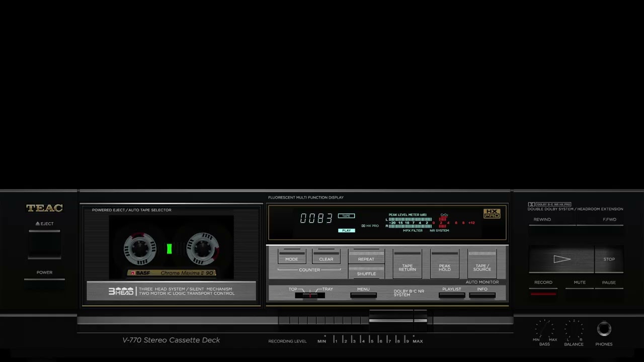Click the MAX mark on the recording level scale
The width and height of the screenshot is (644, 362).
point(418,341)
